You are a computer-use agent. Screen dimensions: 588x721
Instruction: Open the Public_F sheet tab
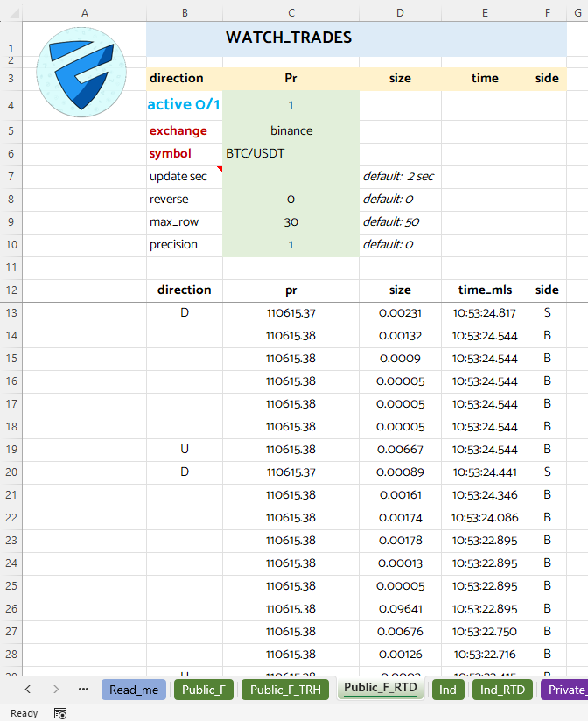pyautogui.click(x=204, y=689)
